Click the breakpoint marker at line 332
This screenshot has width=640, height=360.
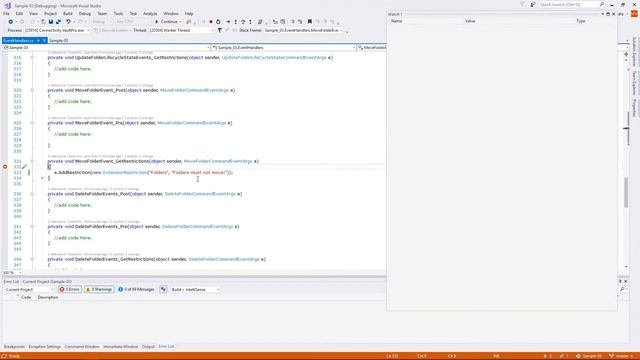click(5, 167)
